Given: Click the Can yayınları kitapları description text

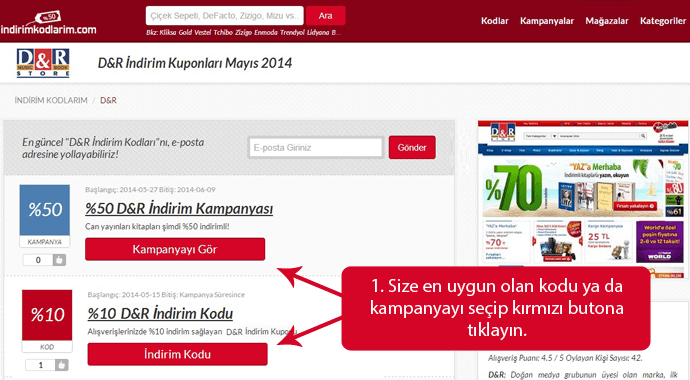Looking at the screenshot, I should point(157,227).
